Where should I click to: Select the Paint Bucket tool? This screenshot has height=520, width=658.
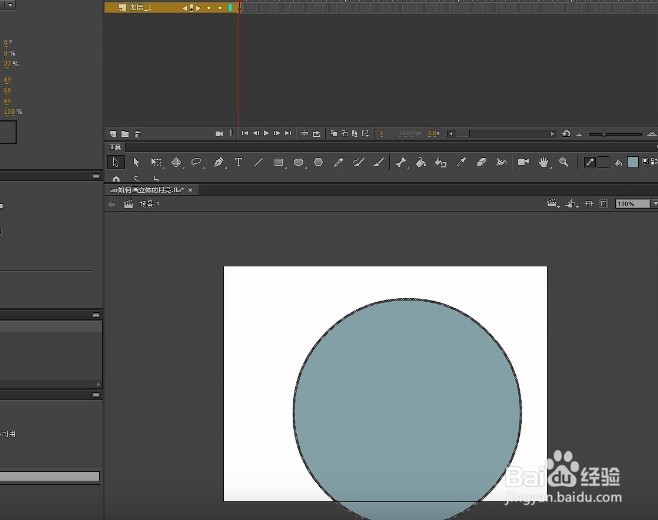click(420, 162)
